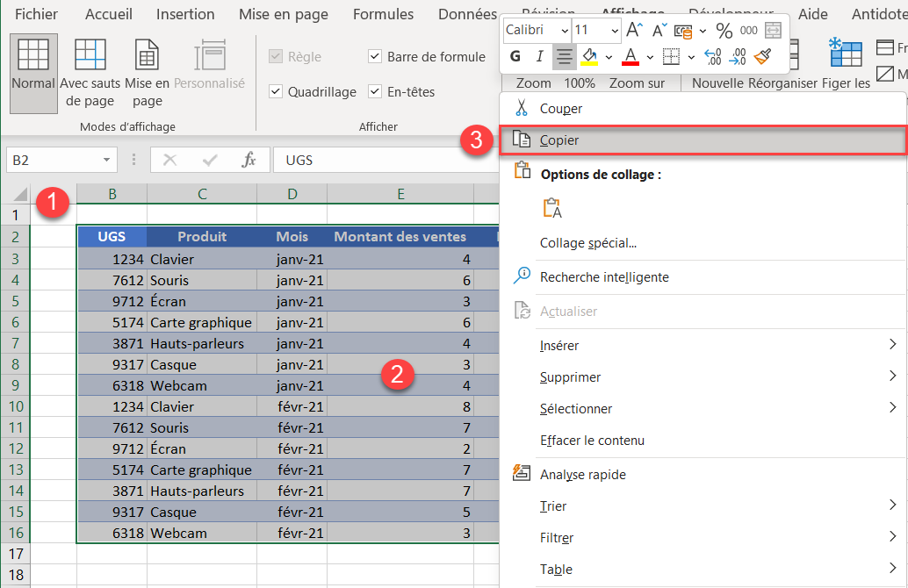Click the three-dots handle beside the Name Box
This screenshot has width=908, height=588.
pyautogui.click(x=133, y=160)
